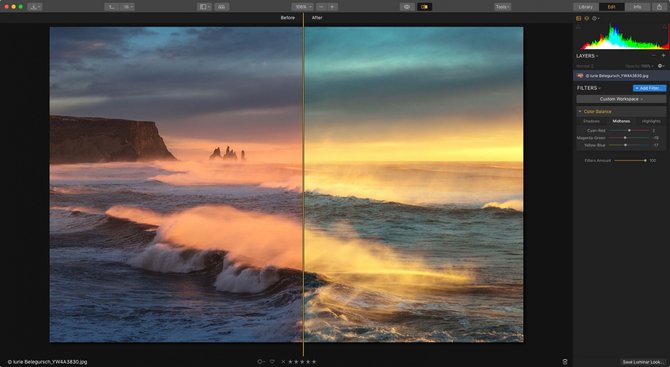Click the undo arrow in toolbar
Image resolution: width=670 pixels, height=367 pixels.
112,7
